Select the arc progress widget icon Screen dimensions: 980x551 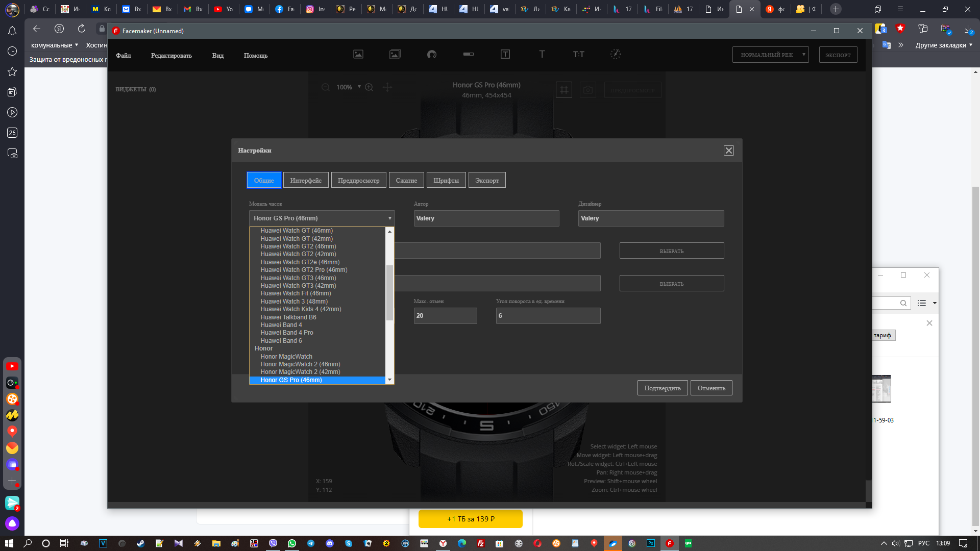pos(432,54)
